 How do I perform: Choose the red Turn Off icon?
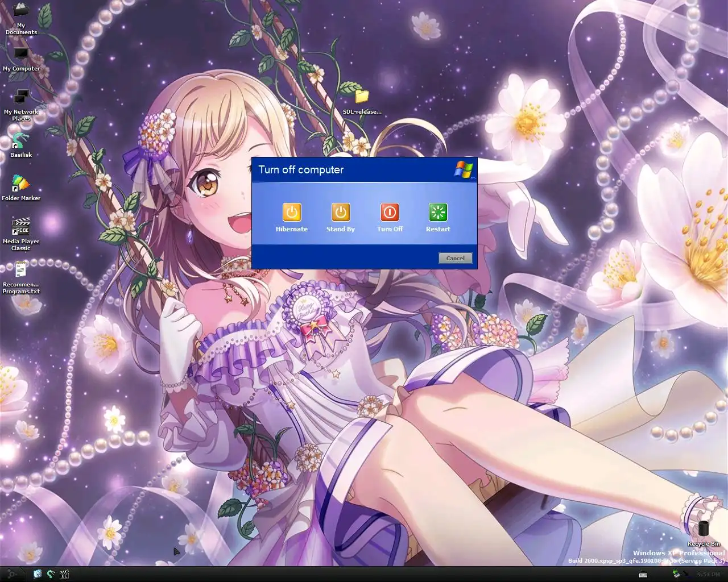pyautogui.click(x=390, y=213)
